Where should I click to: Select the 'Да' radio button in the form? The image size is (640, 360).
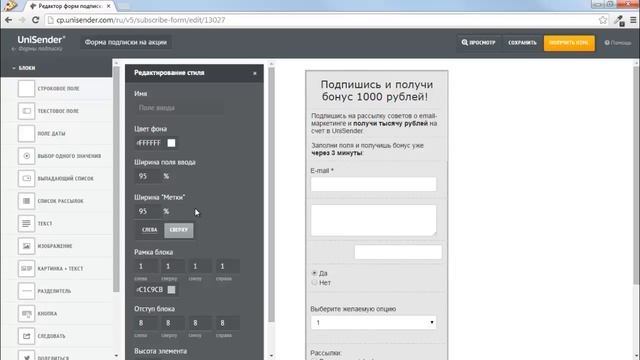(314, 273)
